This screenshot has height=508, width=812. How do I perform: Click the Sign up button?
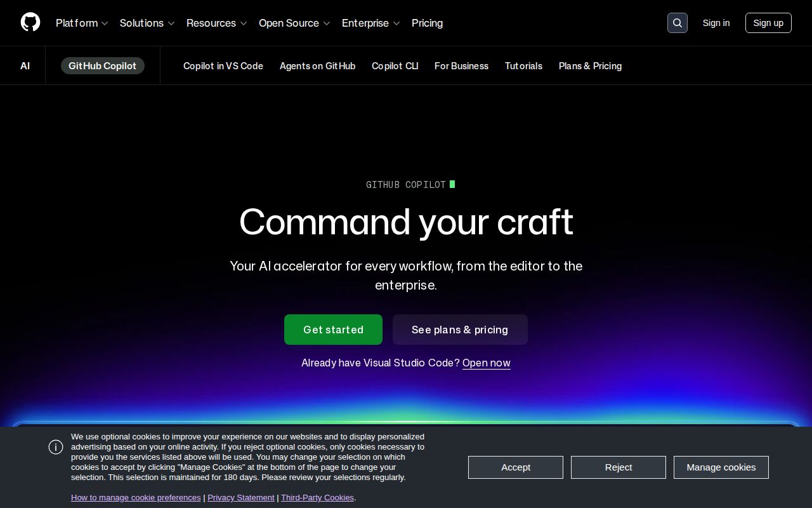coord(768,23)
